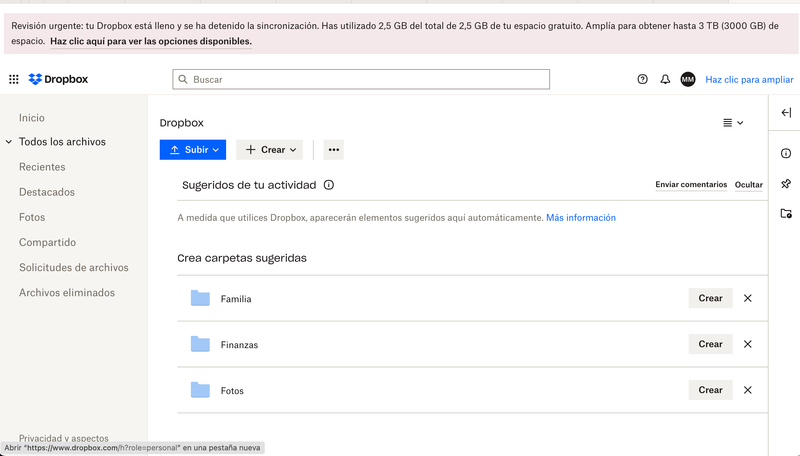Open Recientes in sidebar

42,167
